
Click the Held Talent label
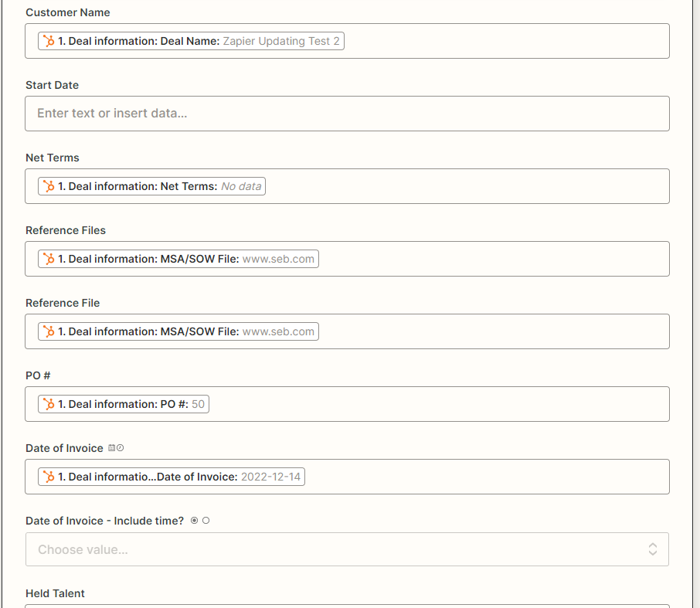point(55,593)
